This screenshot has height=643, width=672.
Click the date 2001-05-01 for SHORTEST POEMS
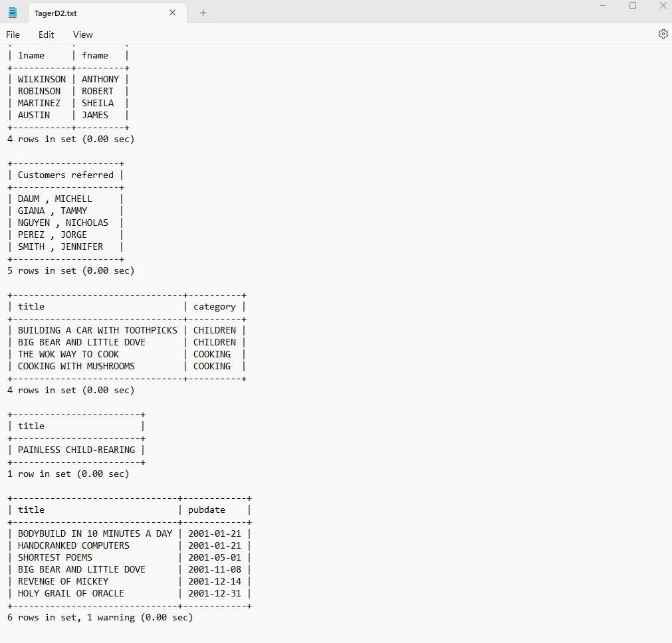click(x=215, y=557)
